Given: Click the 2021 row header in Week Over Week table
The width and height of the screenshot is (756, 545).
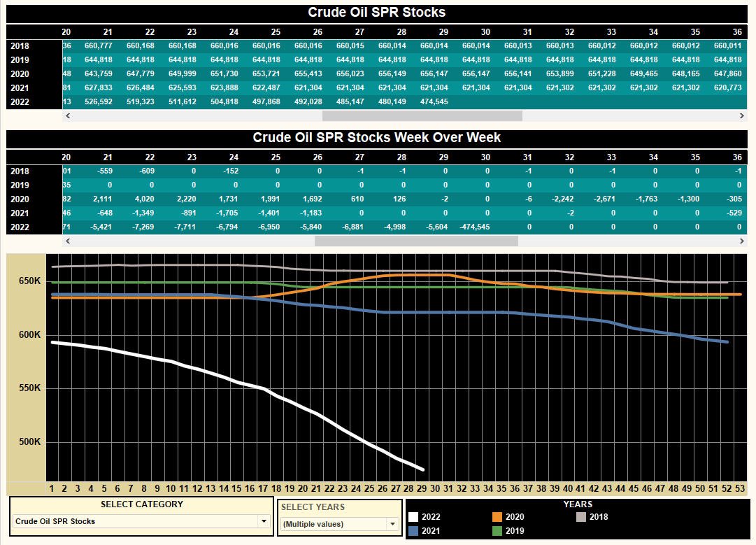Looking at the screenshot, I should [20, 213].
